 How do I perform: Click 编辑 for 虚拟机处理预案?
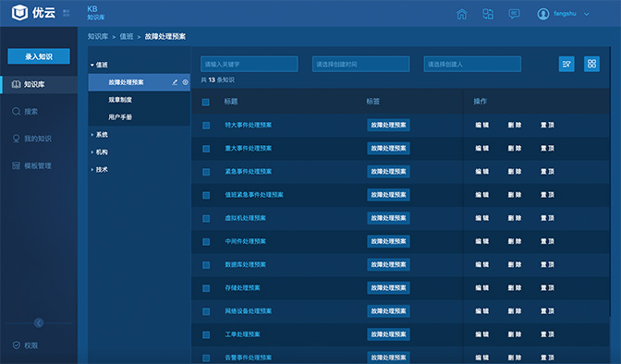coord(482,218)
